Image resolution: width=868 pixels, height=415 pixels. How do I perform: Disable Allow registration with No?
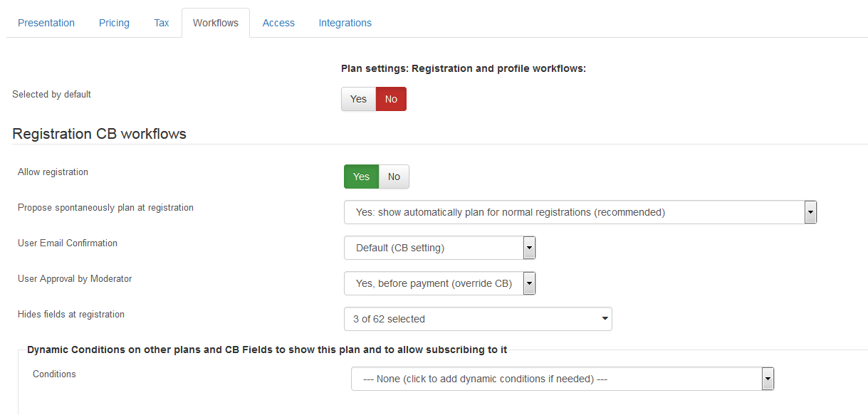(394, 177)
